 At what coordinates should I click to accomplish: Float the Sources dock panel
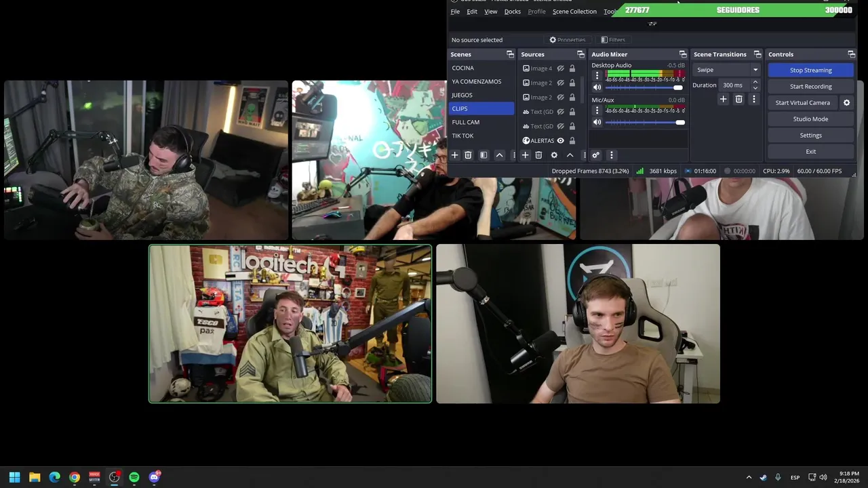point(580,54)
